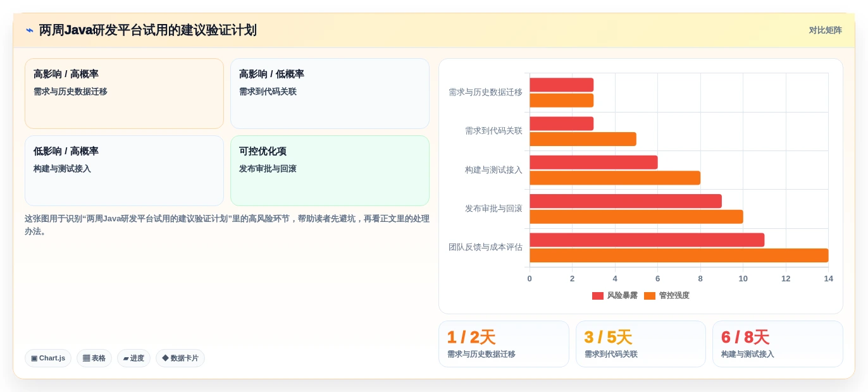The image size is (868, 392).
Task: Click 构建与测试接入 caption under 6 / 8天
Action: click(748, 354)
